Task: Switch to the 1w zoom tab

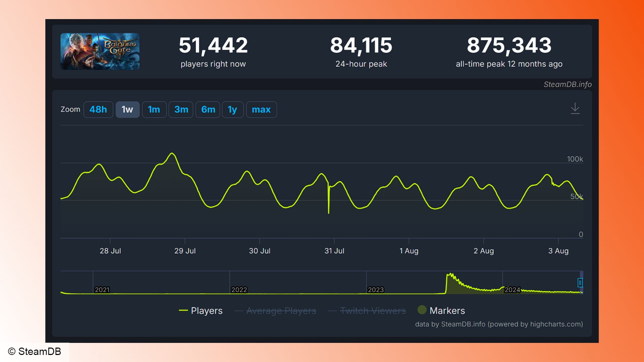Action: click(x=128, y=109)
